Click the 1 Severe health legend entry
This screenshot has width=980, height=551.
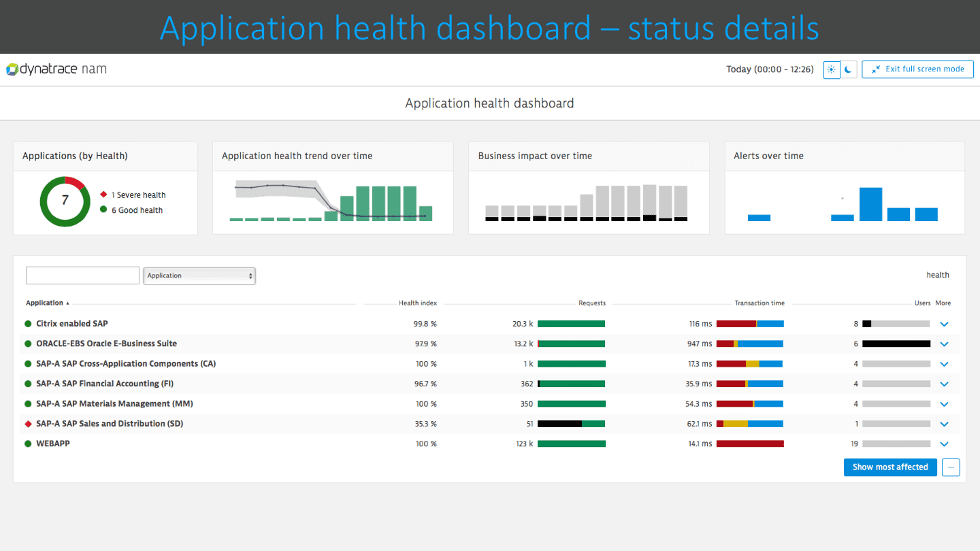(133, 195)
